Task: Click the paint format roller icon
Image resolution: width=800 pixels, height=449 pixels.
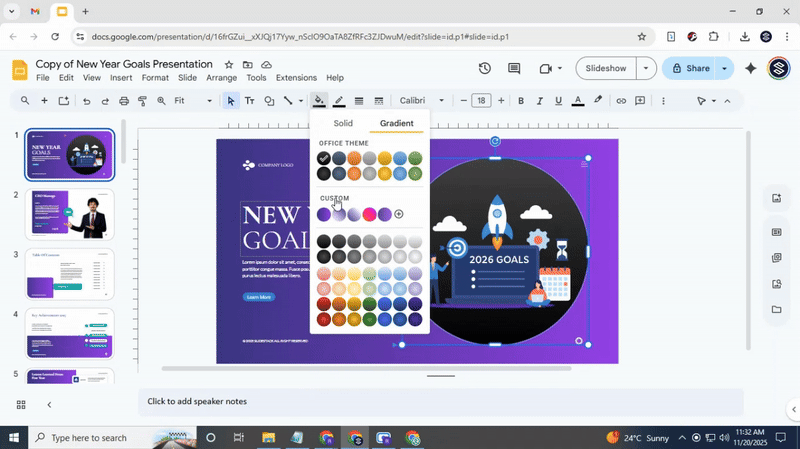Action: (x=143, y=101)
